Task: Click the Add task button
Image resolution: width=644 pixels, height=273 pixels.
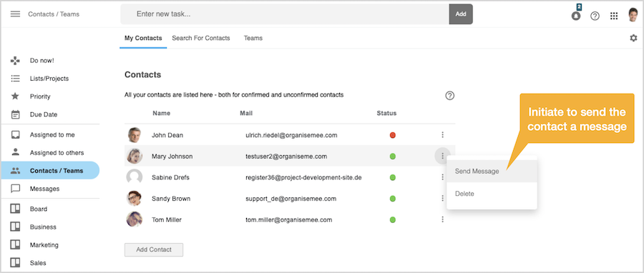Action: pyautogui.click(x=461, y=14)
